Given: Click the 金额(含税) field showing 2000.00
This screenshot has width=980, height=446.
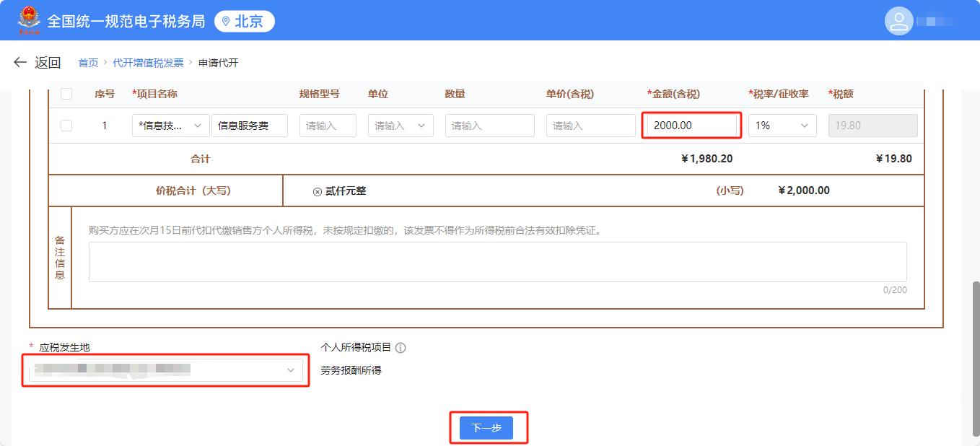Looking at the screenshot, I should click(x=691, y=126).
